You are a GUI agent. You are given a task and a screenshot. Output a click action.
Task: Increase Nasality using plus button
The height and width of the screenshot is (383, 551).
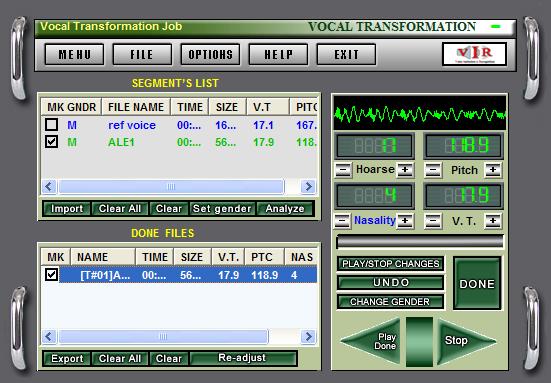405,221
